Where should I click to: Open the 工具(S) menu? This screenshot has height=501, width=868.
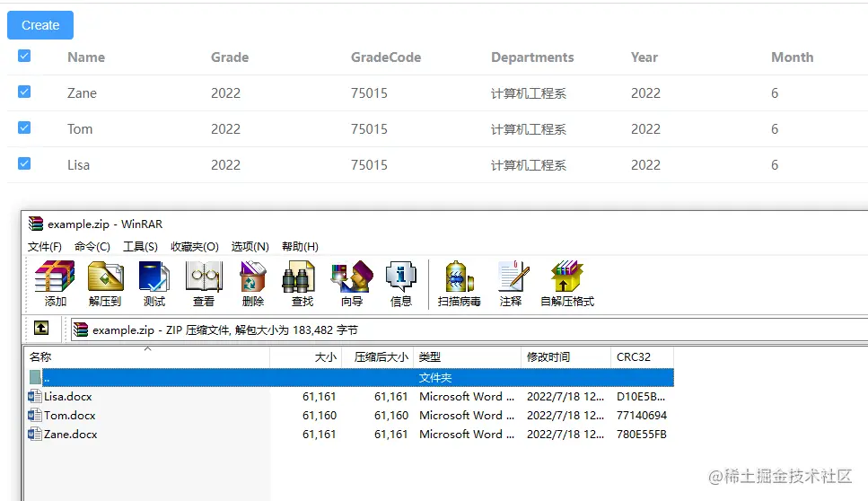pos(140,246)
